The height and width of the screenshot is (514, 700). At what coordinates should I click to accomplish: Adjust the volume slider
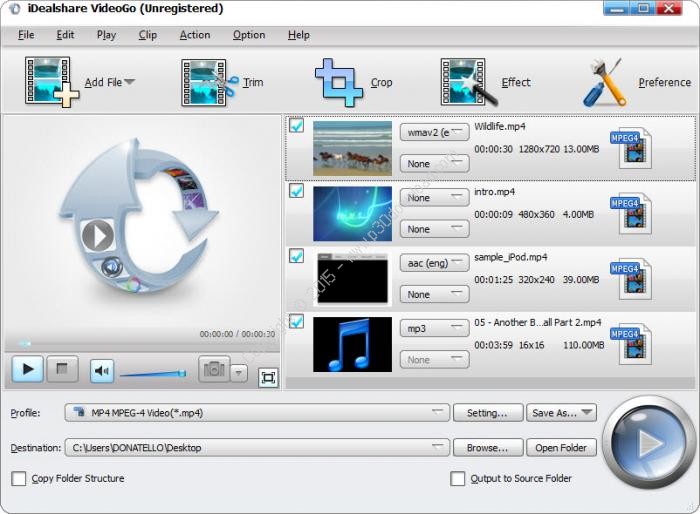pos(153,373)
